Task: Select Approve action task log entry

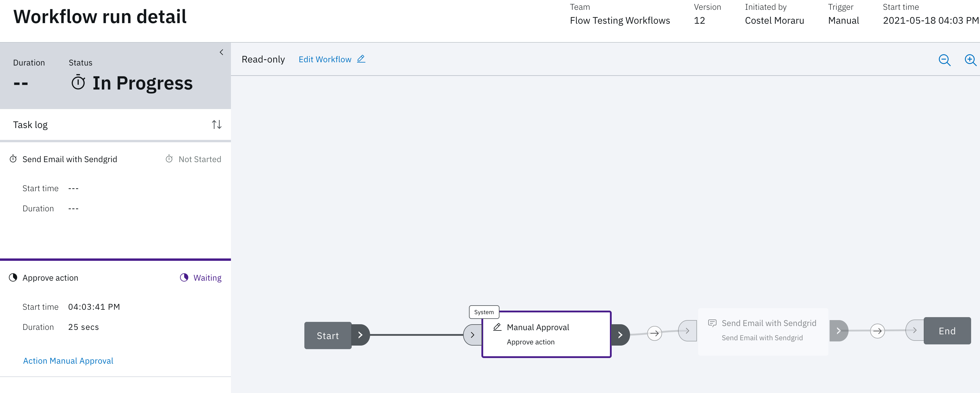Action: [x=115, y=318]
